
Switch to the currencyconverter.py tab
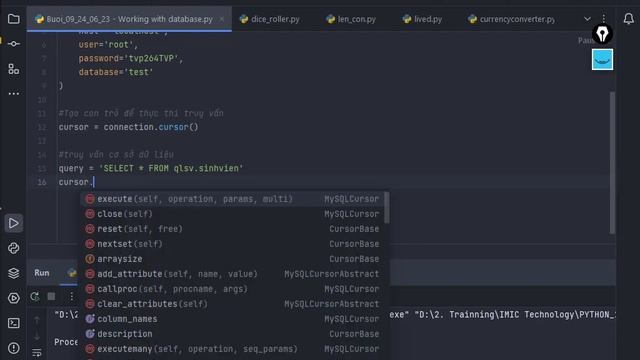(x=511, y=19)
